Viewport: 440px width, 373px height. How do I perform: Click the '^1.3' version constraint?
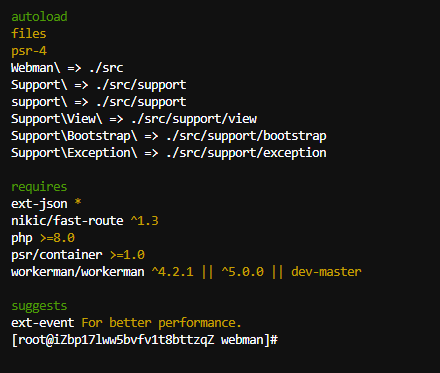point(144,221)
